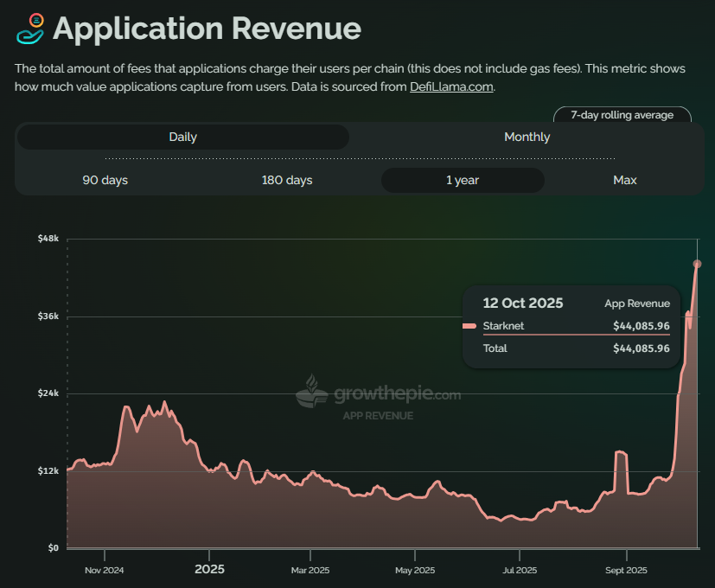Viewport: 715px width, 588px height.
Task: Click the Application Revenue heading
Action: (207, 29)
